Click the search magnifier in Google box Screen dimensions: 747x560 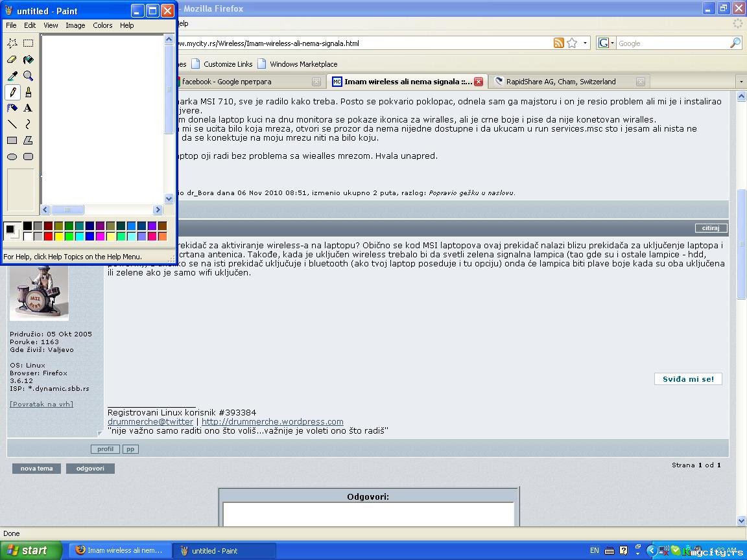click(x=735, y=43)
